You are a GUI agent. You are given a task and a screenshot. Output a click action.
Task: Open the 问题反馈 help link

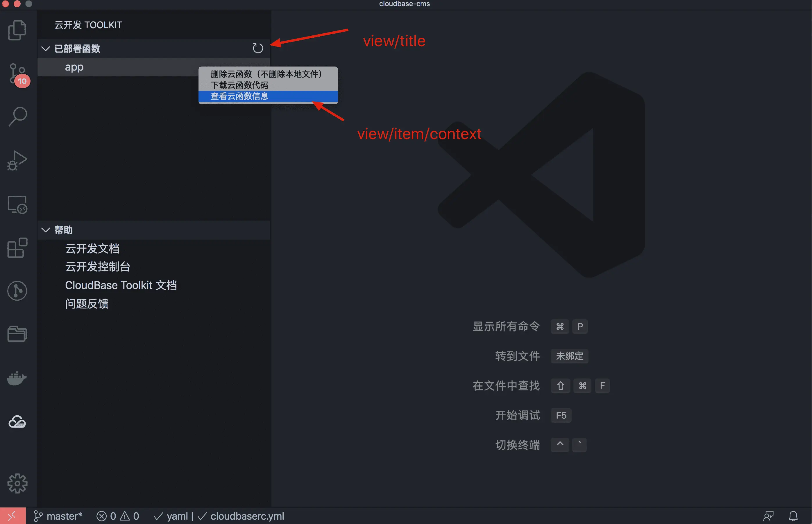coord(87,304)
